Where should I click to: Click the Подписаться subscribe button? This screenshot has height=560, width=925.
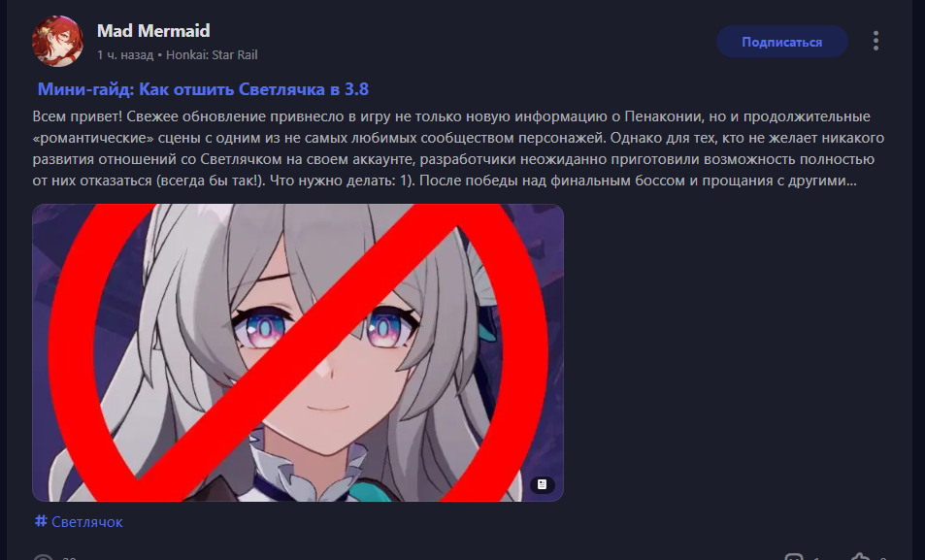tap(781, 42)
